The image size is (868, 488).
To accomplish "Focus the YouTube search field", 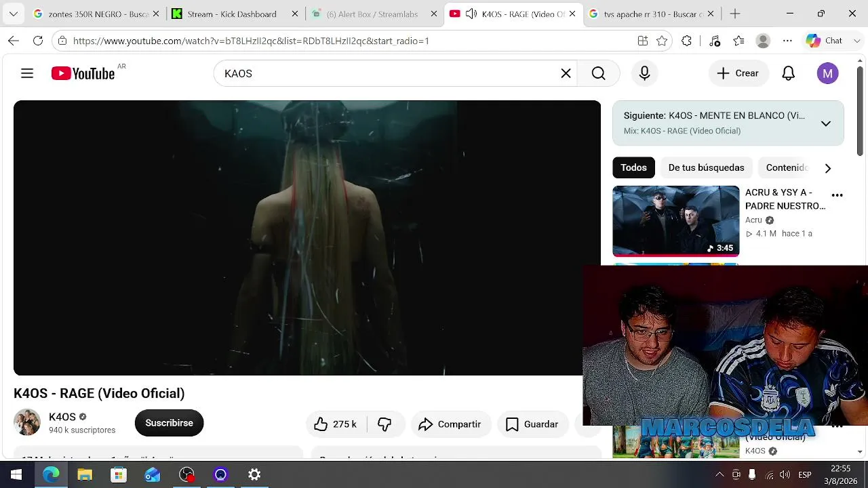I will tap(387, 73).
